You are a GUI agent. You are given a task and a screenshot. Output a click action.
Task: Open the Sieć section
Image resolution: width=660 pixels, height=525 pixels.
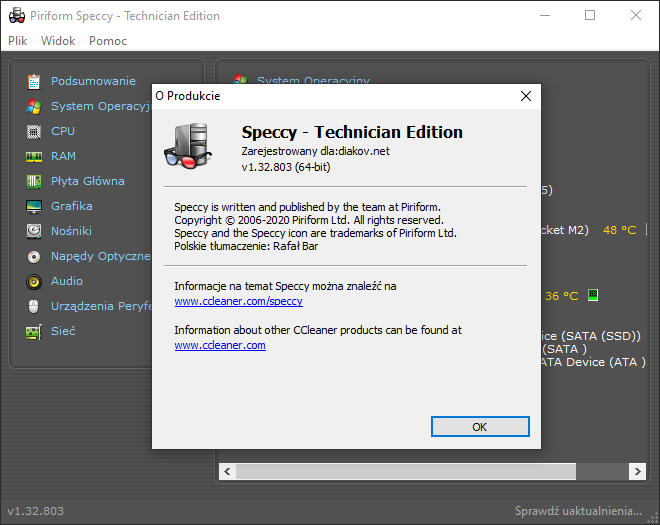[63, 331]
